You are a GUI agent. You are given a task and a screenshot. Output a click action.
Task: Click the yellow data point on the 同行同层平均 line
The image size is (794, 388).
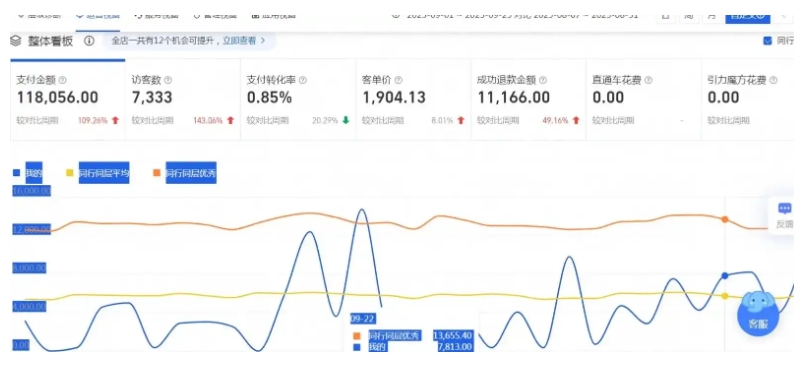point(725,296)
